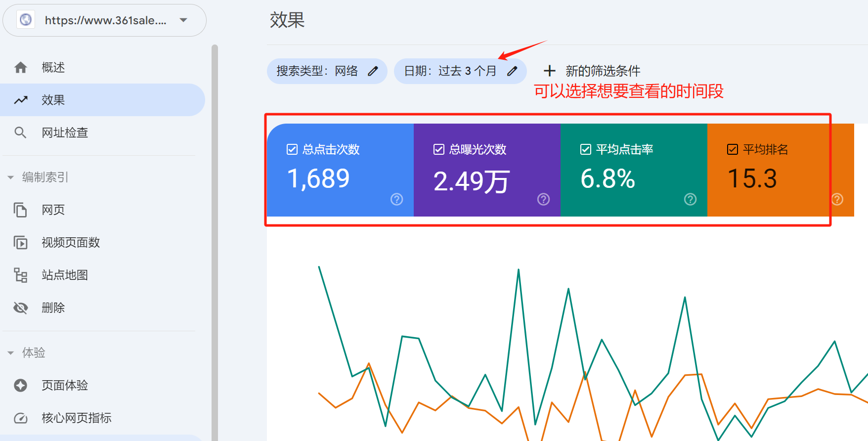Click the pencil icon on date filter
This screenshot has width=868, height=441.
pos(512,71)
